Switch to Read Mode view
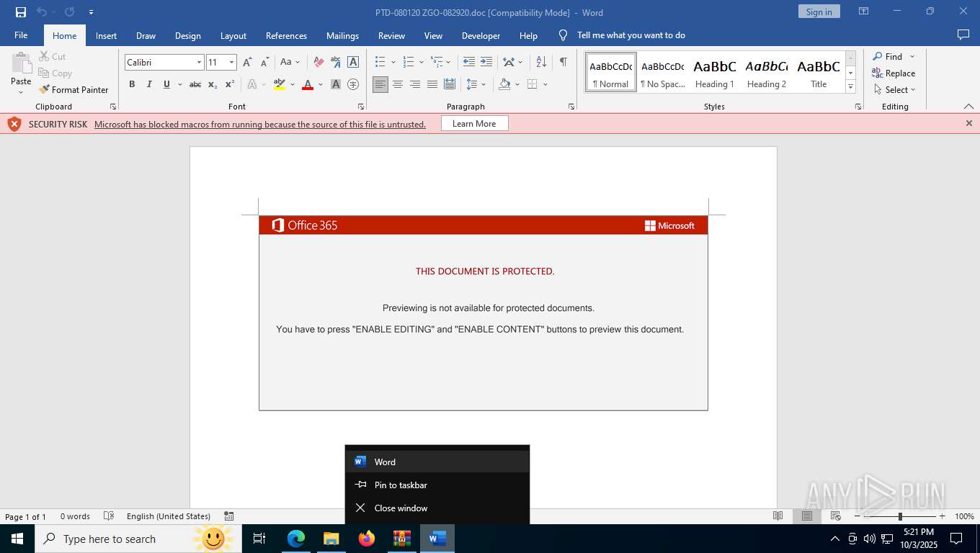 coord(778,516)
